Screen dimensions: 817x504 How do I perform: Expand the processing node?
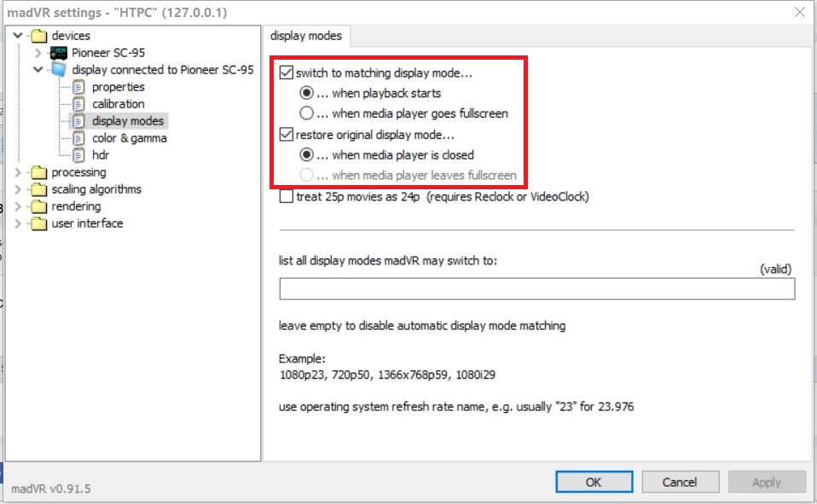point(18,172)
